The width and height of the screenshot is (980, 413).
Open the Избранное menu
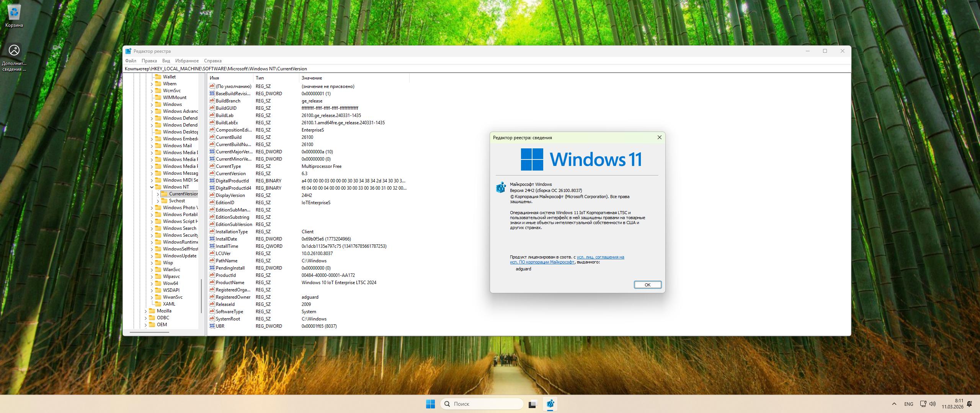(187, 61)
